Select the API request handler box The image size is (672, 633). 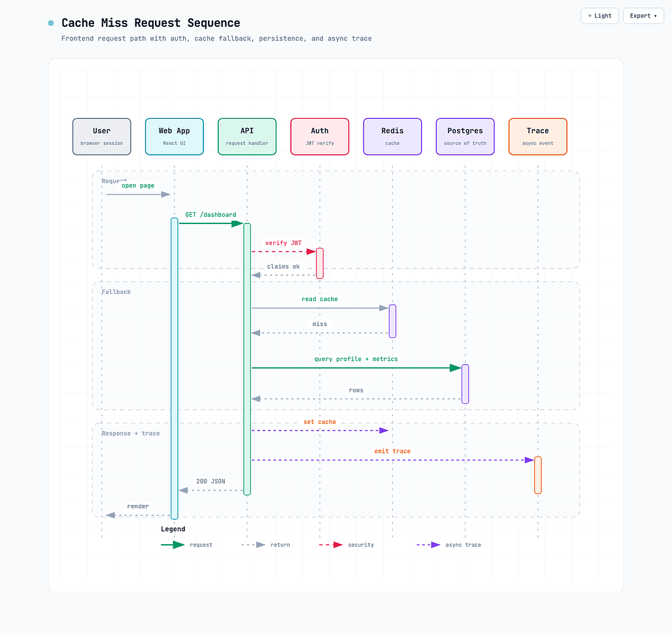247,137
